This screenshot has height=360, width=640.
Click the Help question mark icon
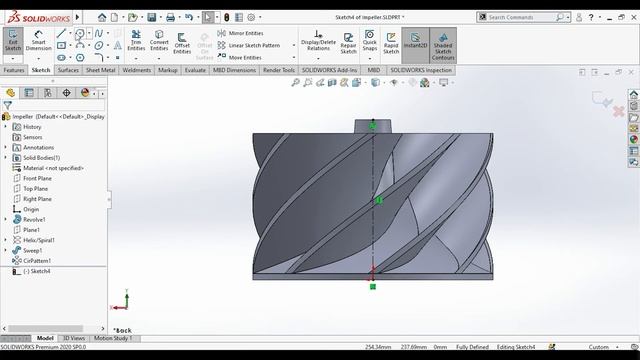point(591,17)
